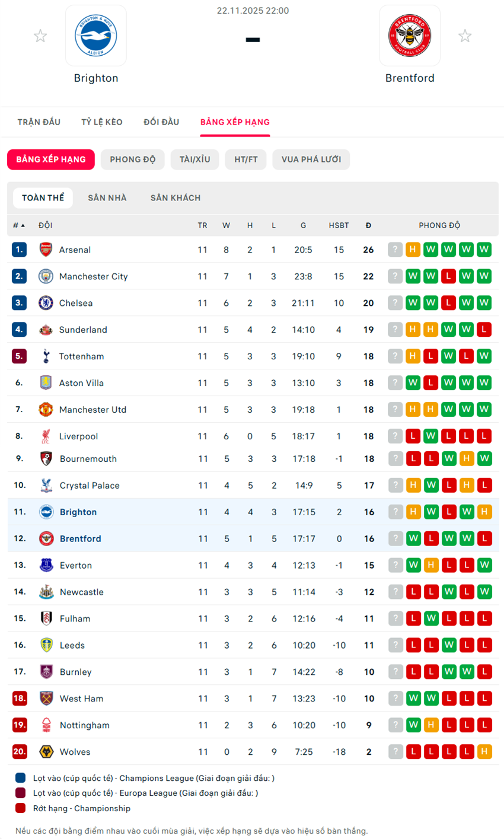Open the Brentford team link in table

pos(80,538)
